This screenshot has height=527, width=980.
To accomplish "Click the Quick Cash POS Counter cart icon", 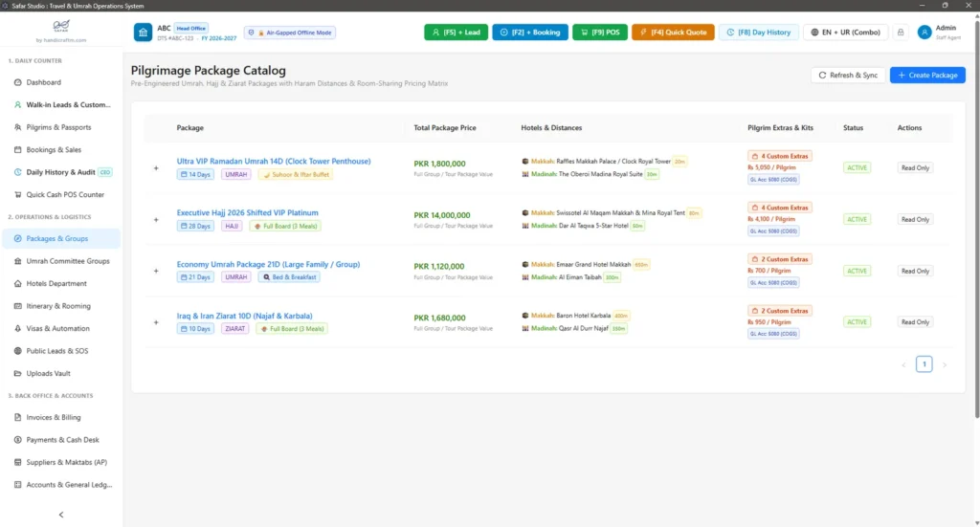I will [x=17, y=195].
